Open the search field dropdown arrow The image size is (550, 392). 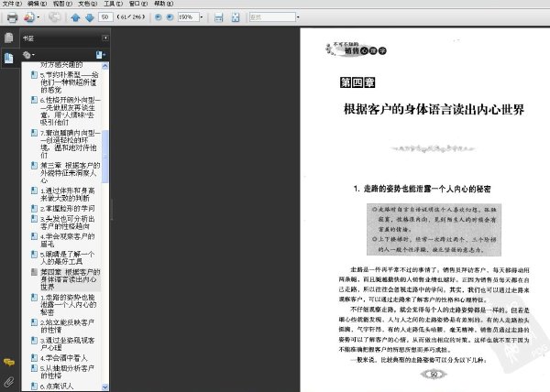tap(298, 16)
